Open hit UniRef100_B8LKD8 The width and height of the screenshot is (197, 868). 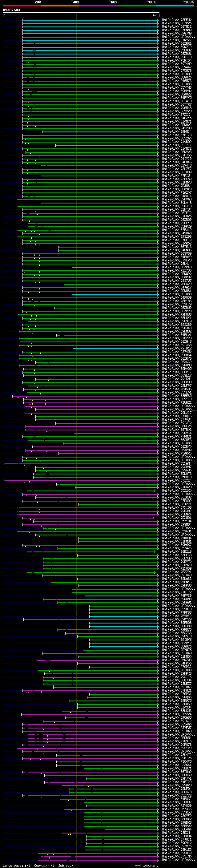(x=177, y=382)
